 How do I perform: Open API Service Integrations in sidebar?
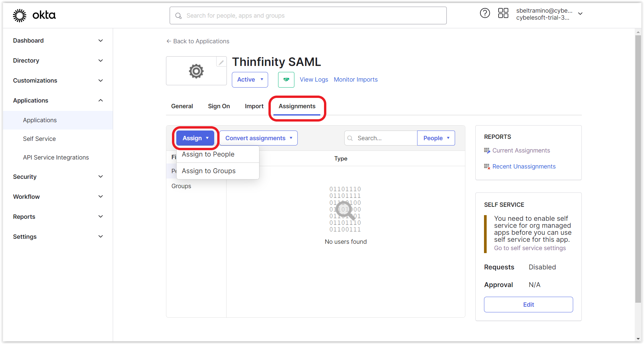[x=56, y=158]
